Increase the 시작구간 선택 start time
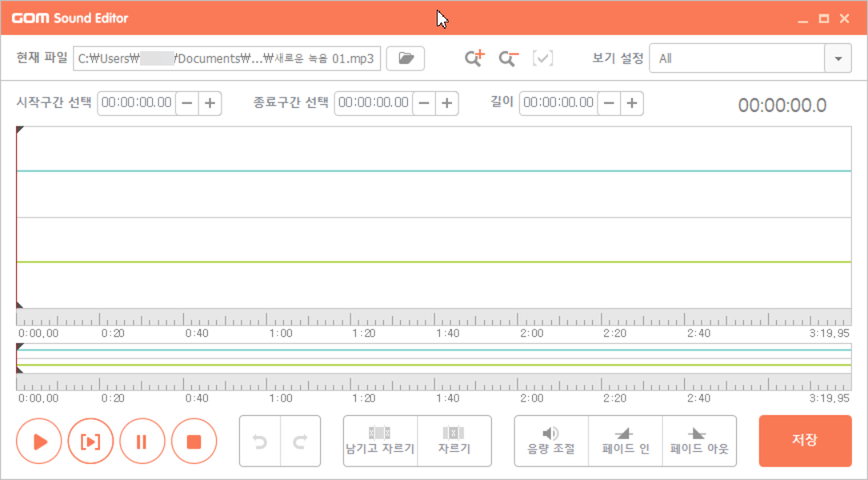The width and height of the screenshot is (868, 480). (210, 103)
